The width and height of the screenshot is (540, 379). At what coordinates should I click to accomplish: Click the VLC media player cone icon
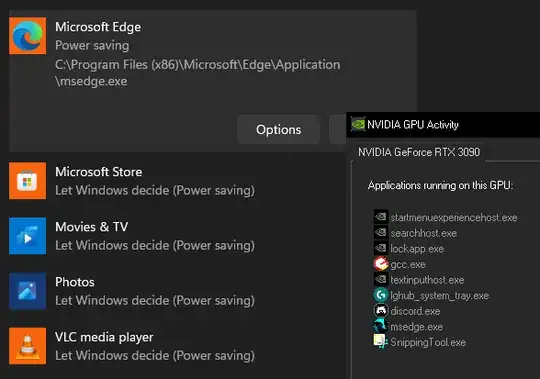pos(28,346)
